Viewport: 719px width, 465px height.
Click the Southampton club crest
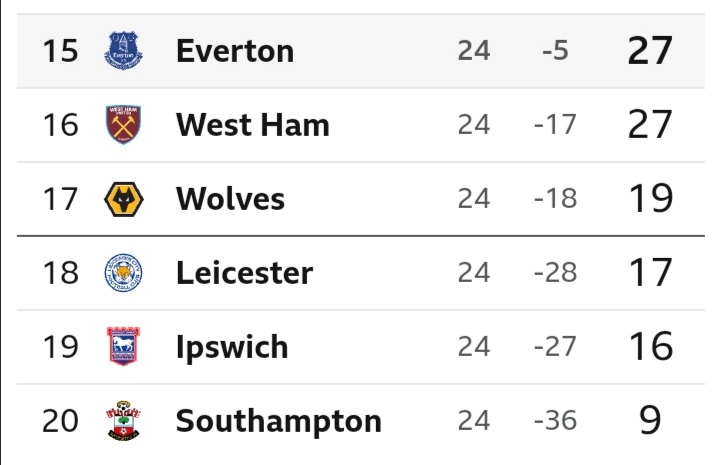point(124,421)
